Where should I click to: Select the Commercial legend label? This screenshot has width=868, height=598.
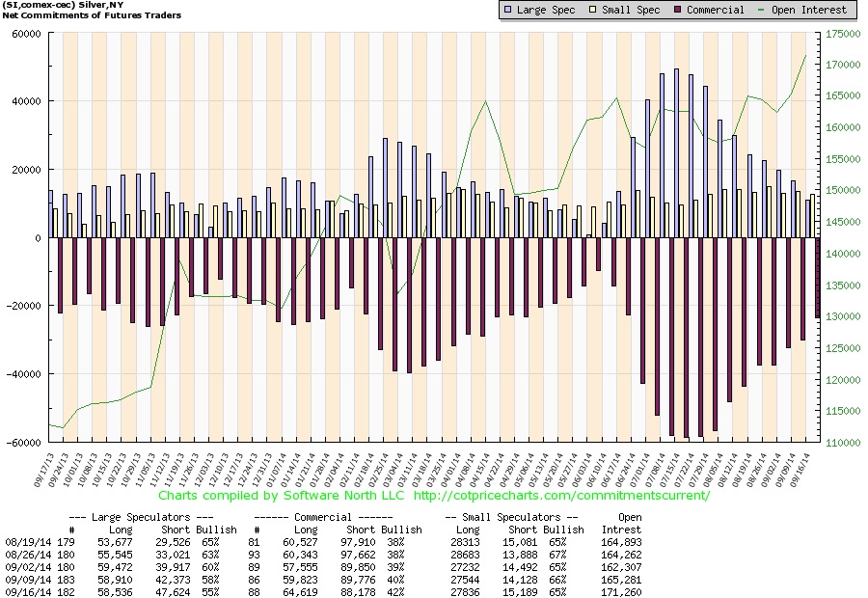pyautogui.click(x=716, y=10)
